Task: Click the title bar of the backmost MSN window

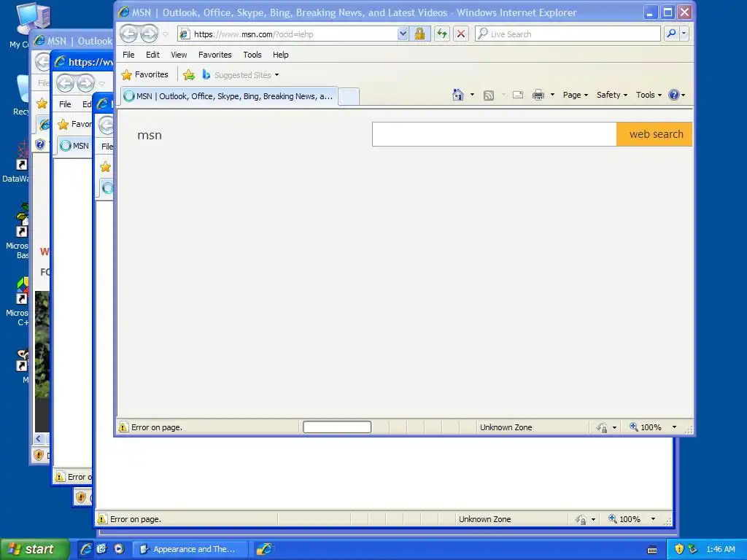Action: 71,41
